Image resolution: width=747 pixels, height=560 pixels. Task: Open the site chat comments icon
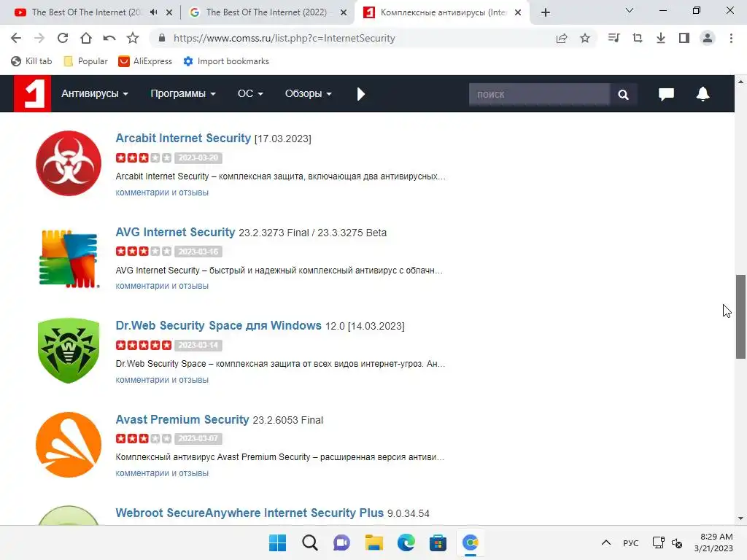point(666,94)
